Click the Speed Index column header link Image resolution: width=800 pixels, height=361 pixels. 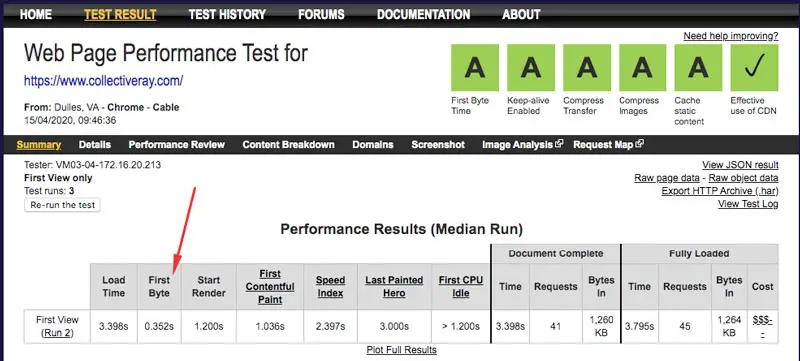(x=330, y=287)
